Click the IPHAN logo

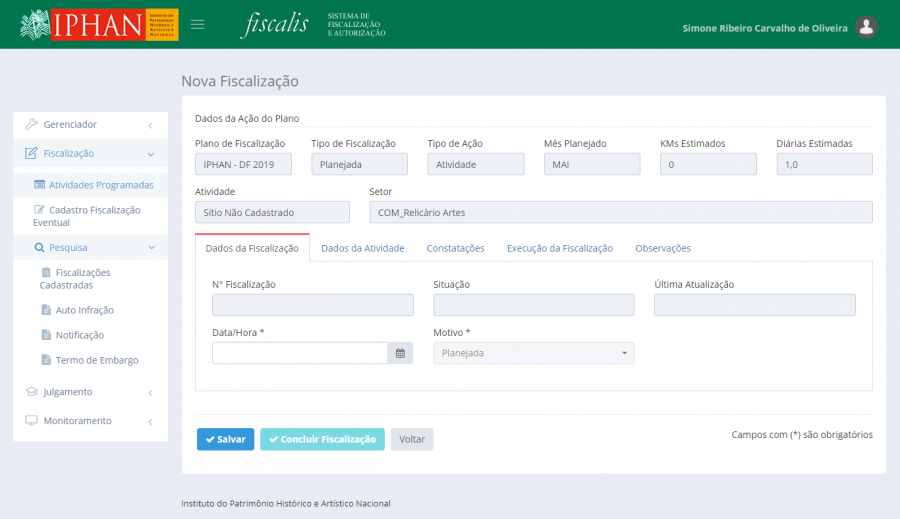[99, 25]
